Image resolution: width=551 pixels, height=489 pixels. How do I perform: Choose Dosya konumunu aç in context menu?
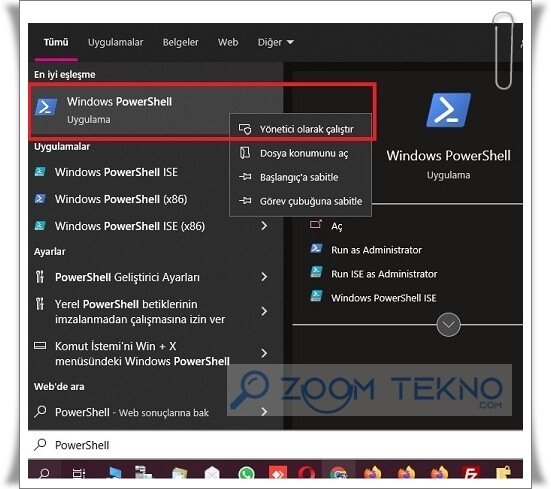point(300,153)
